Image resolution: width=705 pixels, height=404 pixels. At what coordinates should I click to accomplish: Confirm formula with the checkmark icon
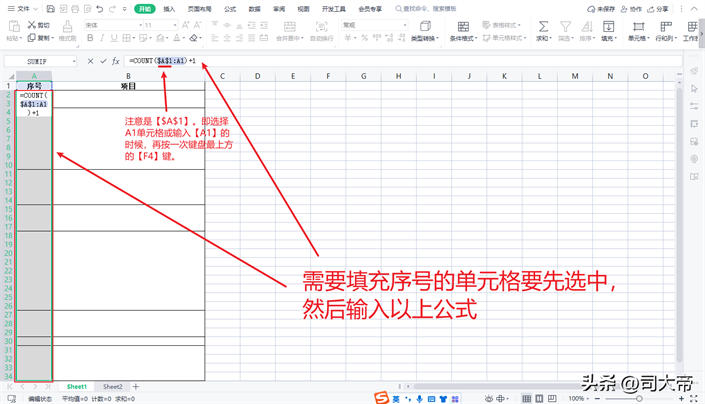pyautogui.click(x=103, y=61)
